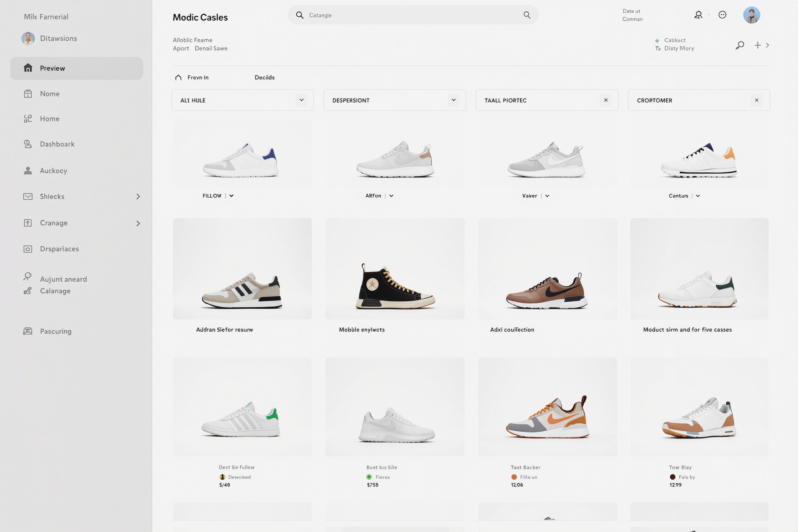Open the Alloblic Foame link

(192, 40)
